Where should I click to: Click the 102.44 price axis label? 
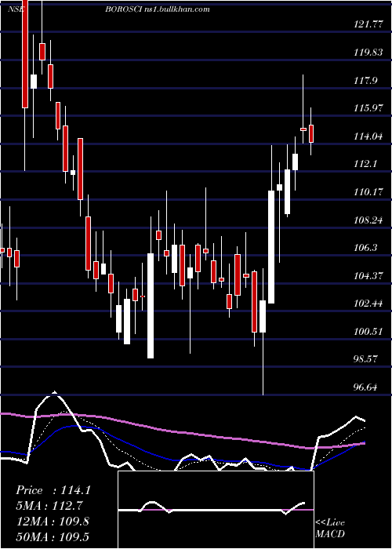pos(368,304)
